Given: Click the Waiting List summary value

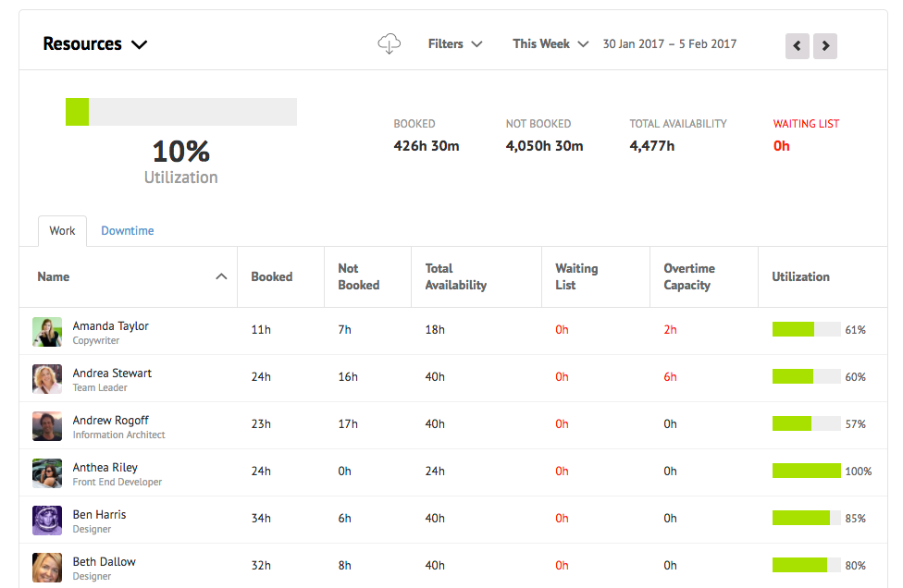Looking at the screenshot, I should pos(782,145).
